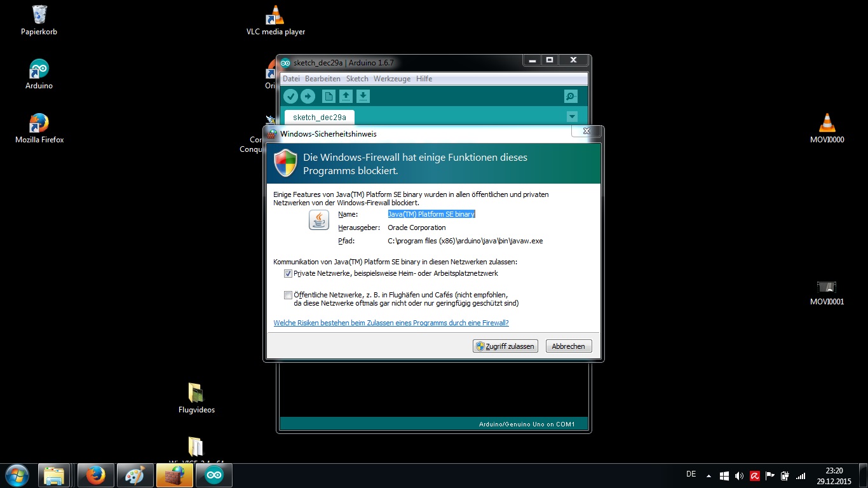Check the Öffentliche Netzwerke checkbox
This screenshot has height=488, width=868.
[x=288, y=295]
